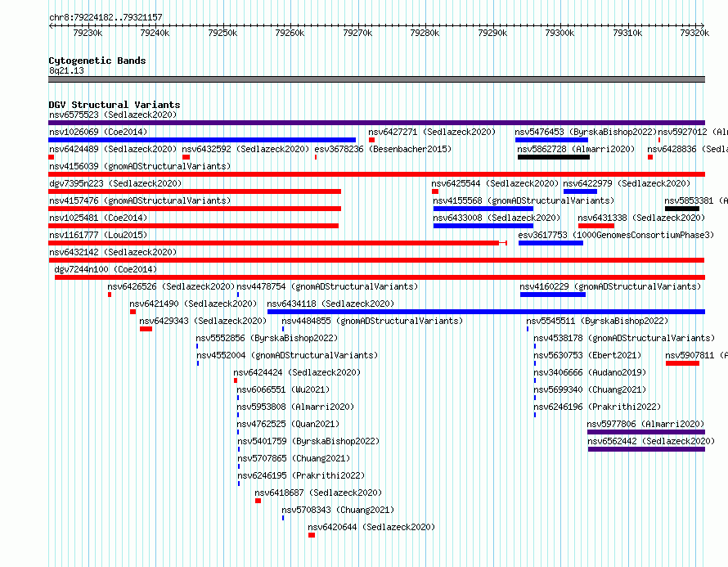Open nsv6421490 (Sedlazeck2020) variant
Viewport: 728px width, 567px height.
click(x=193, y=304)
